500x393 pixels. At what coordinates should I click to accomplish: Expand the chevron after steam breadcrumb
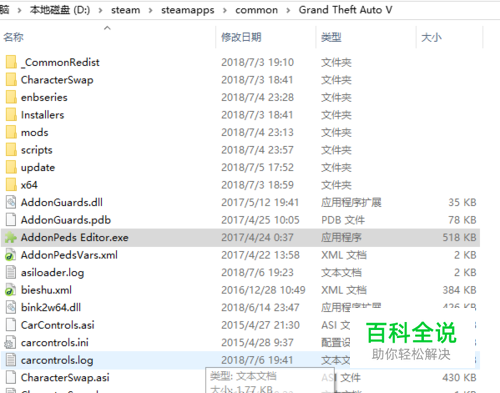150,10
